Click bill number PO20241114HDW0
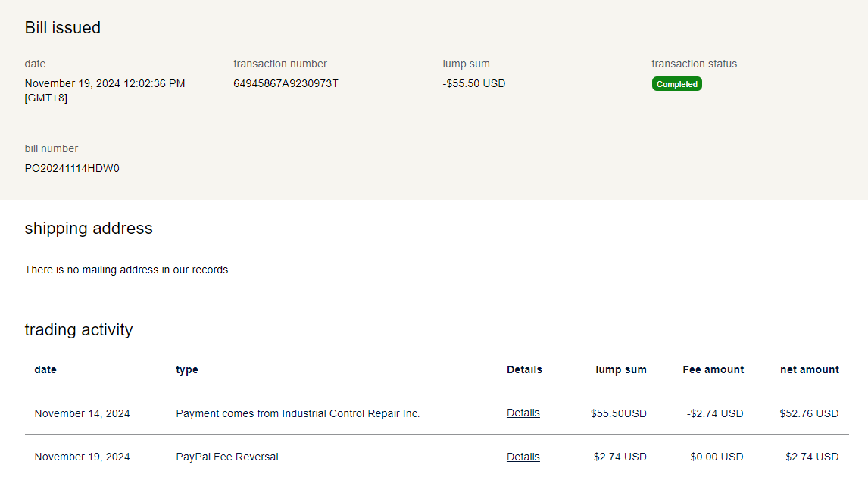 coord(72,168)
